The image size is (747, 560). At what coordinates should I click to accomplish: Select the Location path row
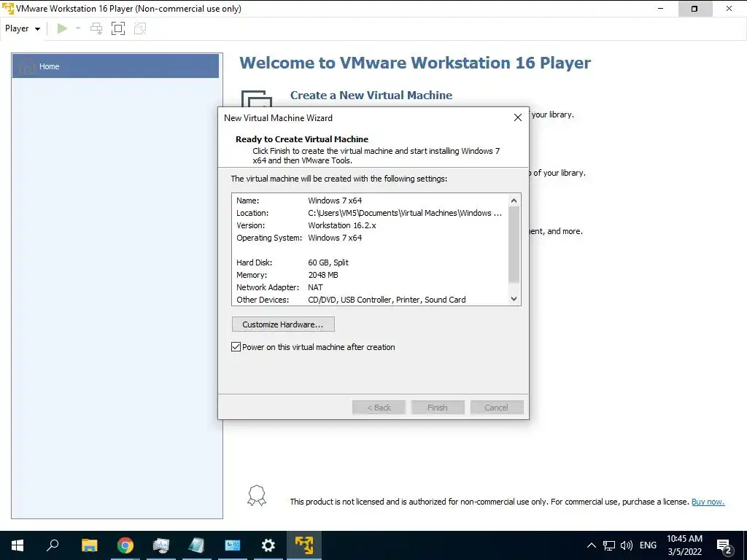tap(370, 213)
